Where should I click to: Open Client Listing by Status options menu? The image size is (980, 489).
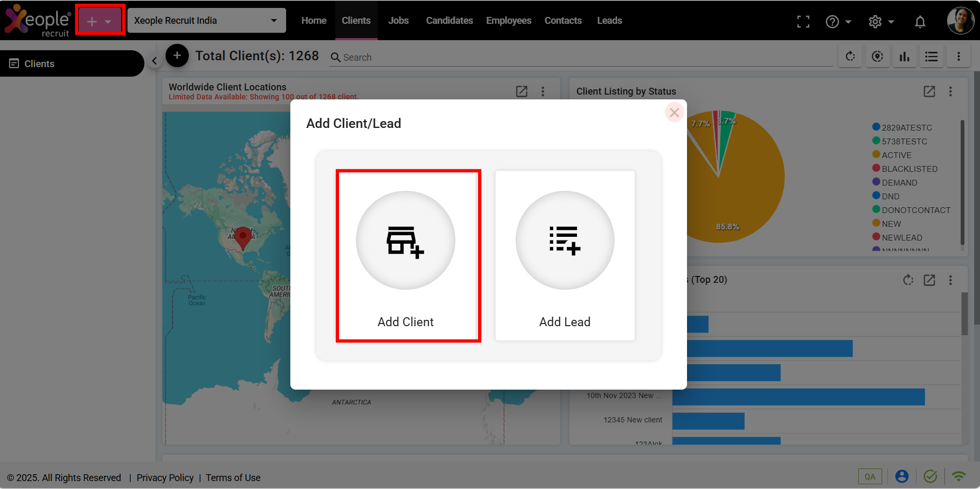pyautogui.click(x=950, y=91)
